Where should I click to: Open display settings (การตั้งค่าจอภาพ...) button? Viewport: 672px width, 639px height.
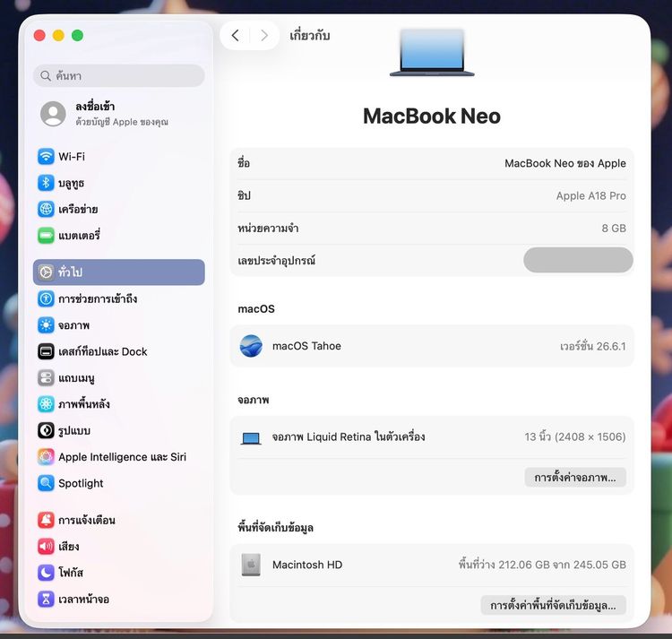[x=575, y=477]
